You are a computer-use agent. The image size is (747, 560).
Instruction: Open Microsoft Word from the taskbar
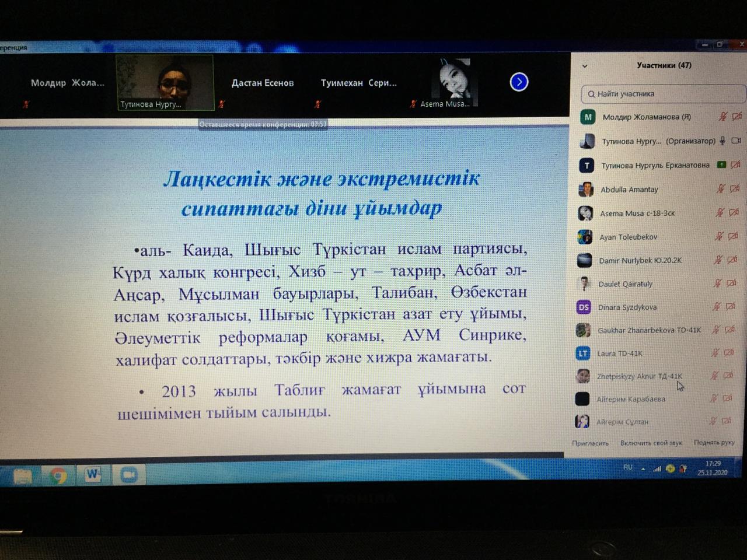pyautogui.click(x=93, y=475)
